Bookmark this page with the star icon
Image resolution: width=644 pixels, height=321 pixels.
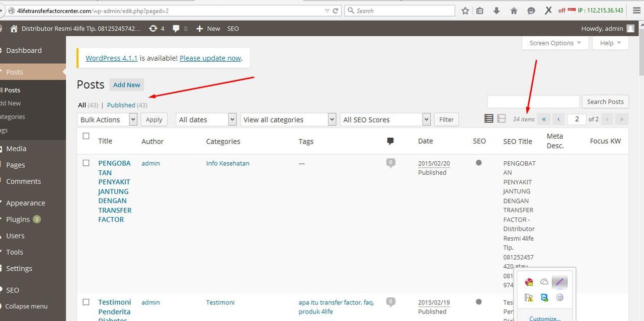coord(465,11)
